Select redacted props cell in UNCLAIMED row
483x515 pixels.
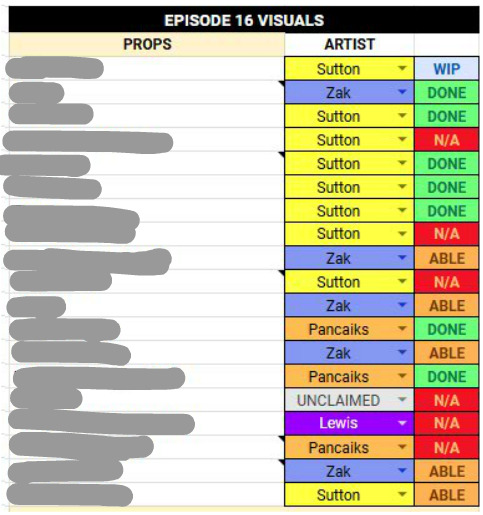click(147, 400)
